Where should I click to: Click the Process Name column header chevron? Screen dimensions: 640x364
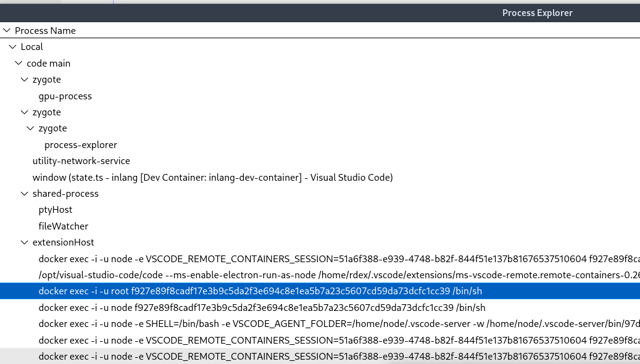6,30
